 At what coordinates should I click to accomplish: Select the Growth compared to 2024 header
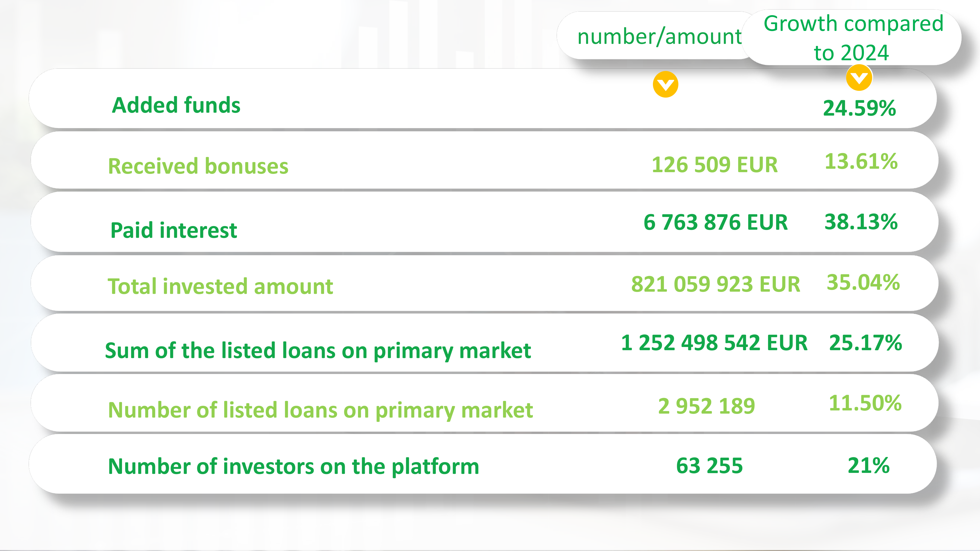tap(853, 37)
